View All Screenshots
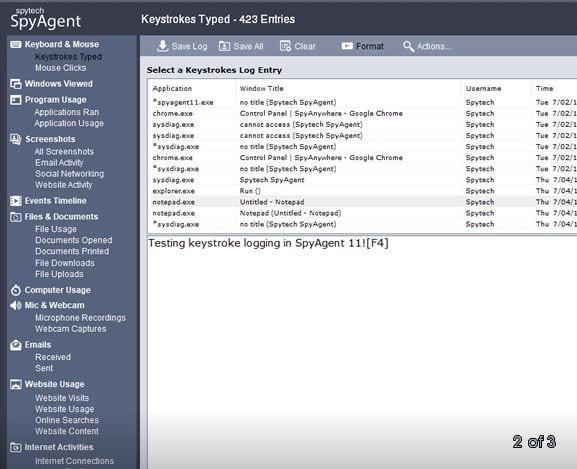This screenshot has height=469, width=577. (64, 152)
